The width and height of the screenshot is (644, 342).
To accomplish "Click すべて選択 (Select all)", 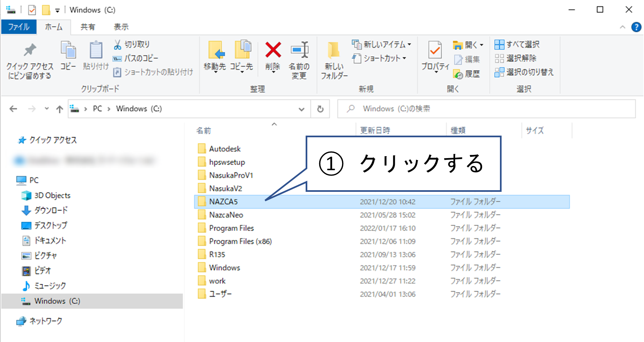I will tap(517, 44).
